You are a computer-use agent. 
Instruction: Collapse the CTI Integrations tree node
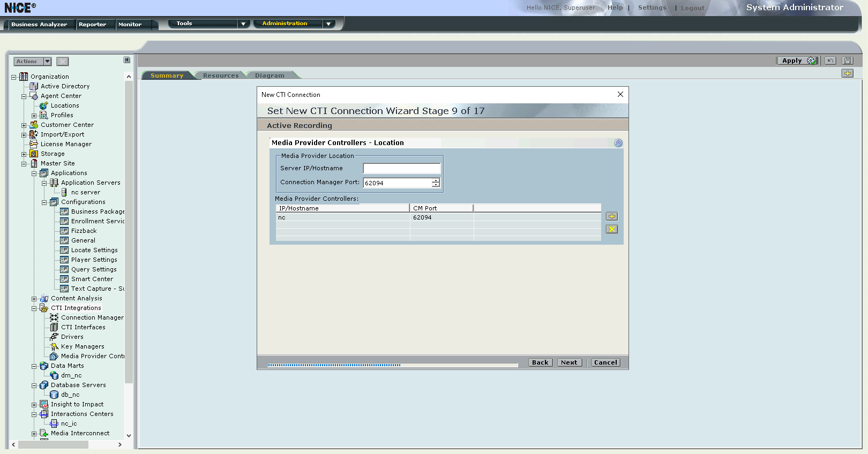[34, 308]
